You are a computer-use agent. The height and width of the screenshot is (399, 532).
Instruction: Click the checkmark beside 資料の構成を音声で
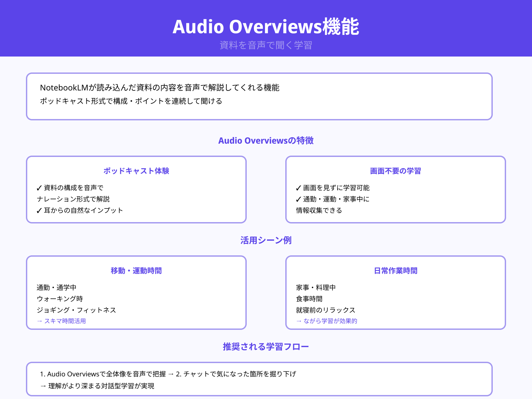point(39,187)
